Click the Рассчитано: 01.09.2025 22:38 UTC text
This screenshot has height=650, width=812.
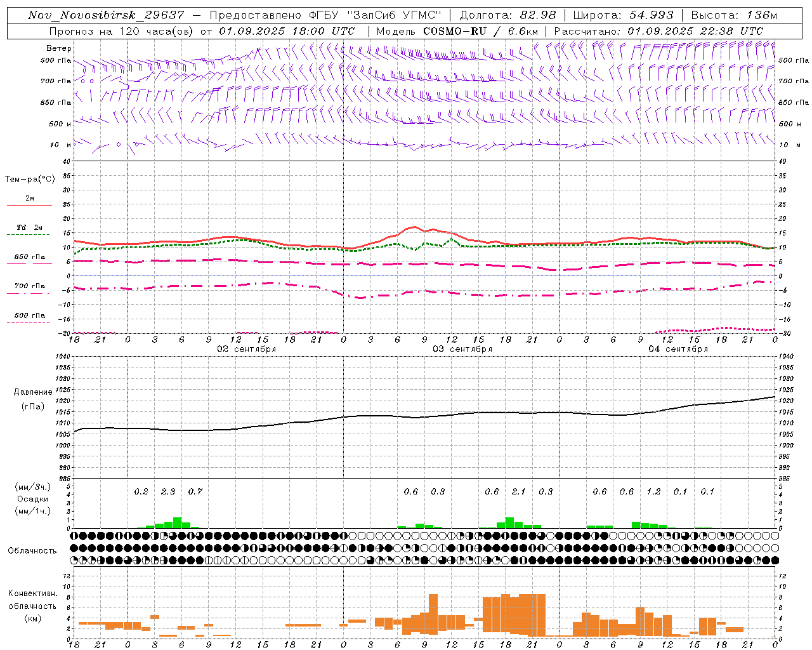pos(658,31)
